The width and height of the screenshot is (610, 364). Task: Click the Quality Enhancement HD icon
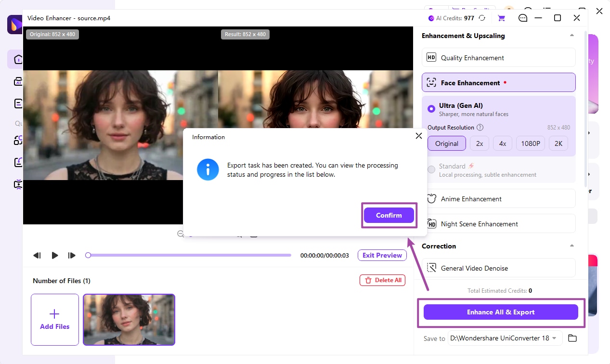(x=431, y=57)
